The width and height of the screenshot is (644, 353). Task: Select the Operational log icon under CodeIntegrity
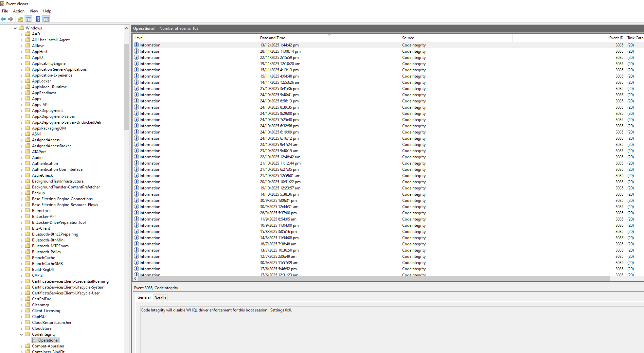(34, 340)
